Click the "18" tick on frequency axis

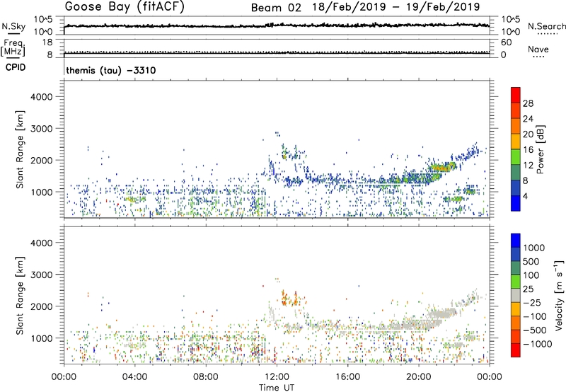[x=47, y=42]
